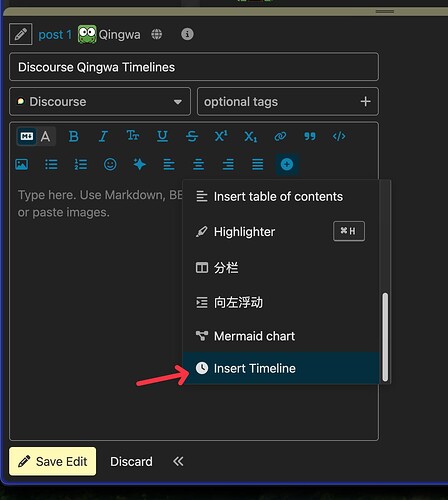Switch to Markdown editor mode
The height and width of the screenshot is (500, 448).
[27, 136]
